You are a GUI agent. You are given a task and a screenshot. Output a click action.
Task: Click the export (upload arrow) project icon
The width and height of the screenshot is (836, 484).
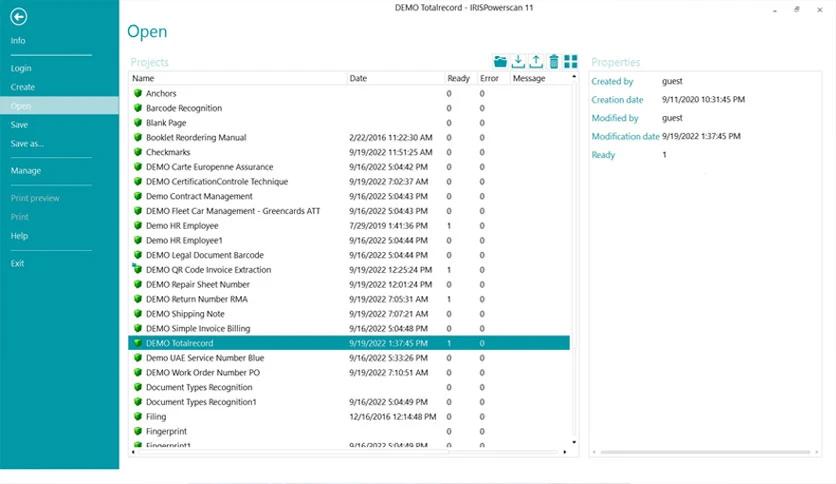pos(536,62)
